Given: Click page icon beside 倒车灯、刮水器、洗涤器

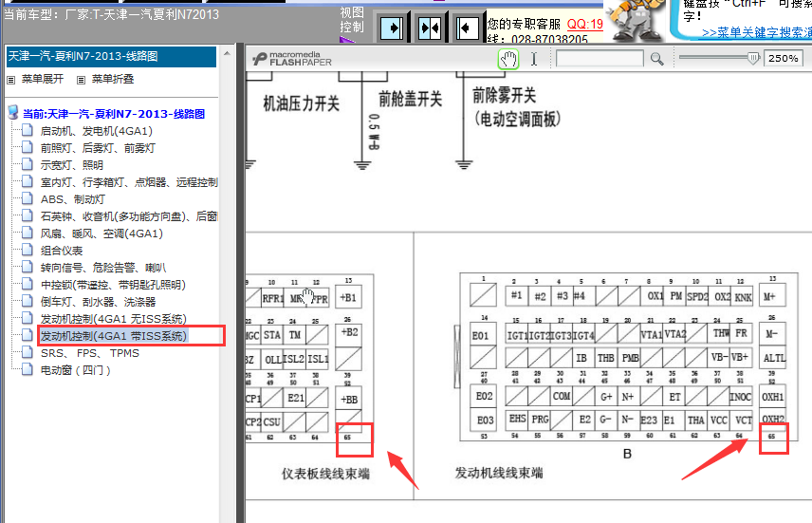Looking at the screenshot, I should click(x=28, y=302).
